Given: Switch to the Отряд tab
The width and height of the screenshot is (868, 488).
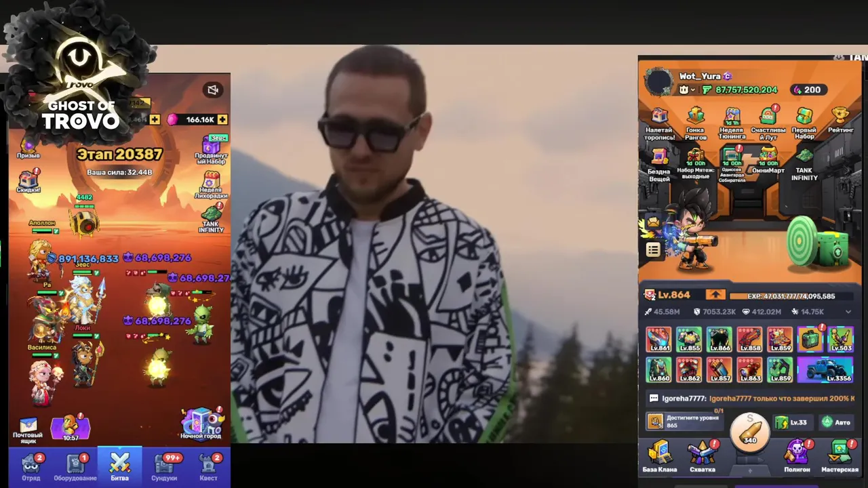Looking at the screenshot, I should click(x=31, y=468).
